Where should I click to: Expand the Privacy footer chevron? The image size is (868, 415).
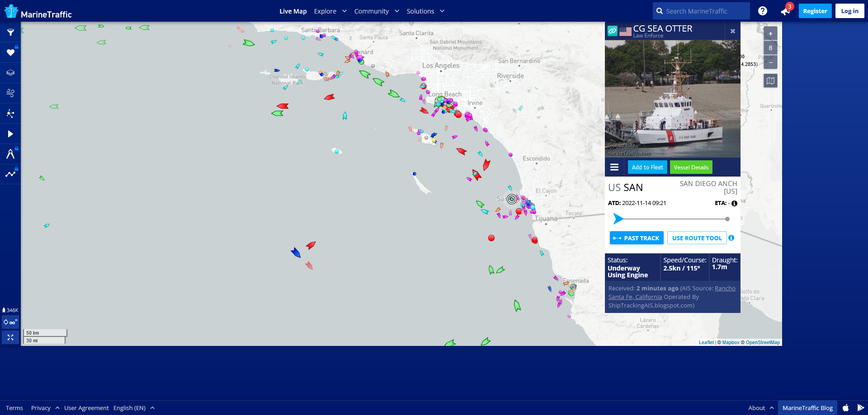(x=57, y=408)
